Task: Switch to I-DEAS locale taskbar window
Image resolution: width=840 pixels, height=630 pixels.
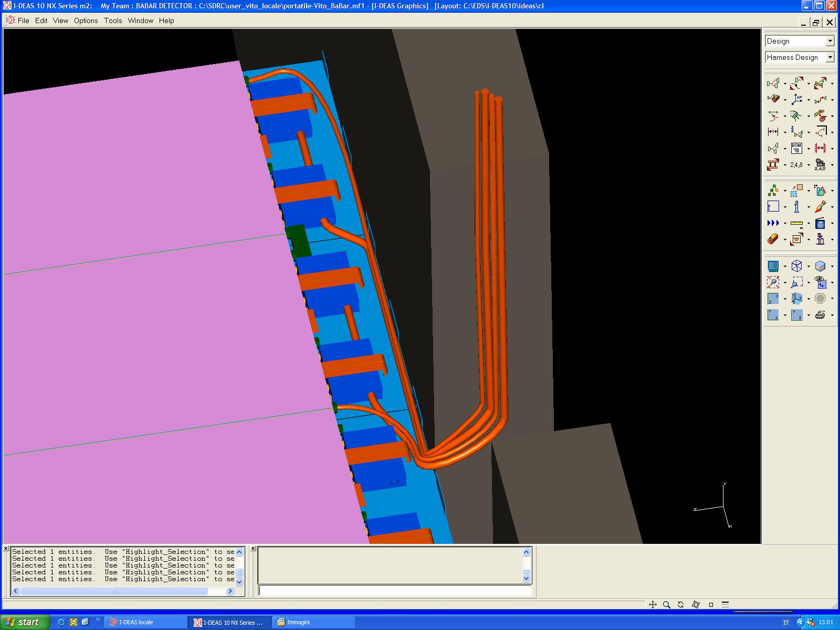Action: pos(145,622)
